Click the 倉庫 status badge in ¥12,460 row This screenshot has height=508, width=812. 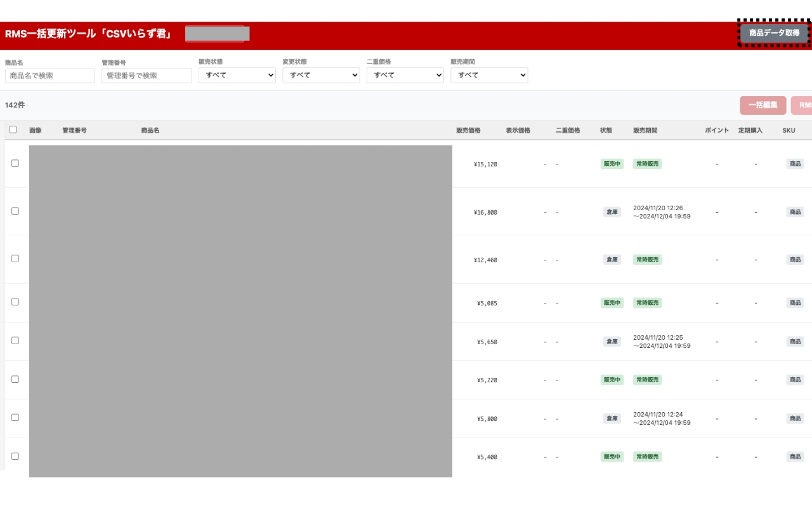tap(612, 260)
